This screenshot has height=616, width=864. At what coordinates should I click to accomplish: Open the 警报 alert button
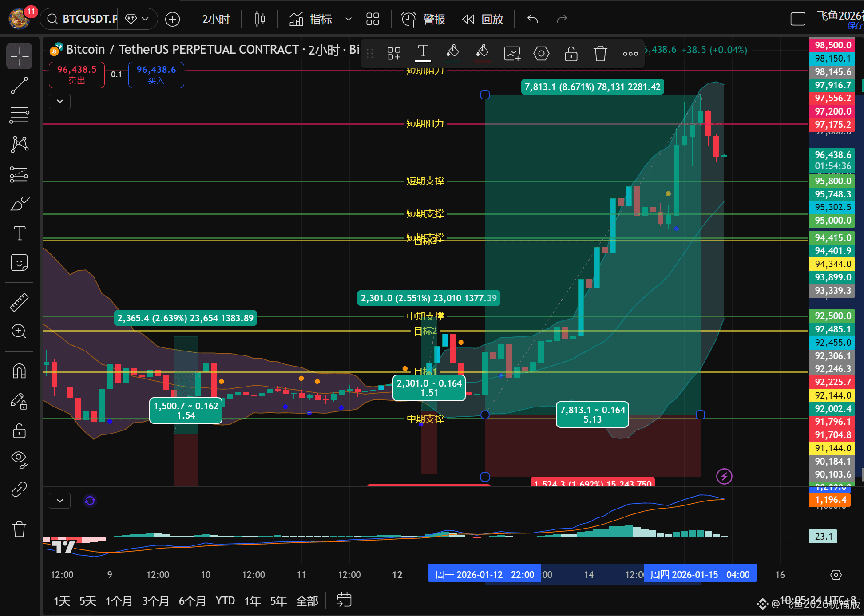click(x=423, y=19)
